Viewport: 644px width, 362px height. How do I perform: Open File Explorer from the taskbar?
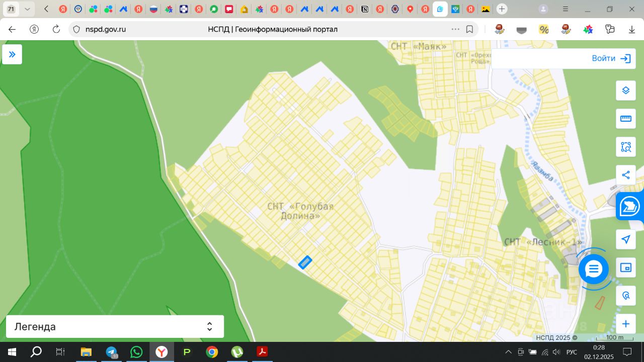[86, 352]
